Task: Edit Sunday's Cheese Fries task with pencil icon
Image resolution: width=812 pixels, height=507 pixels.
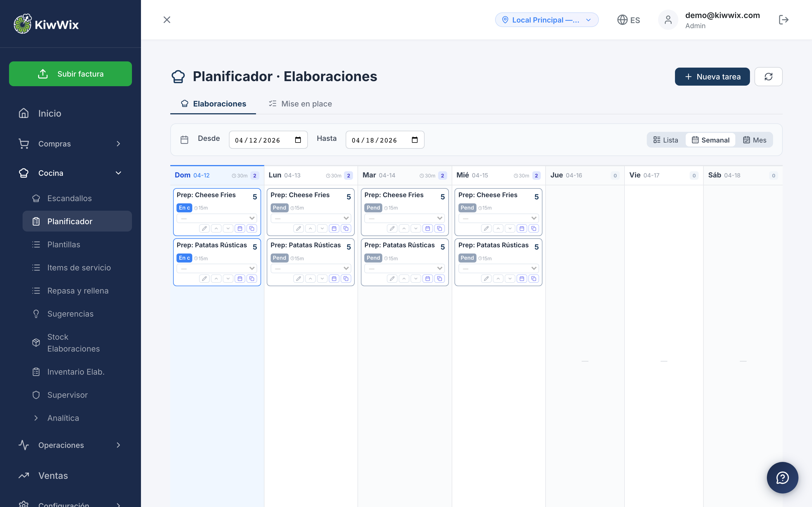Action: coord(204,228)
